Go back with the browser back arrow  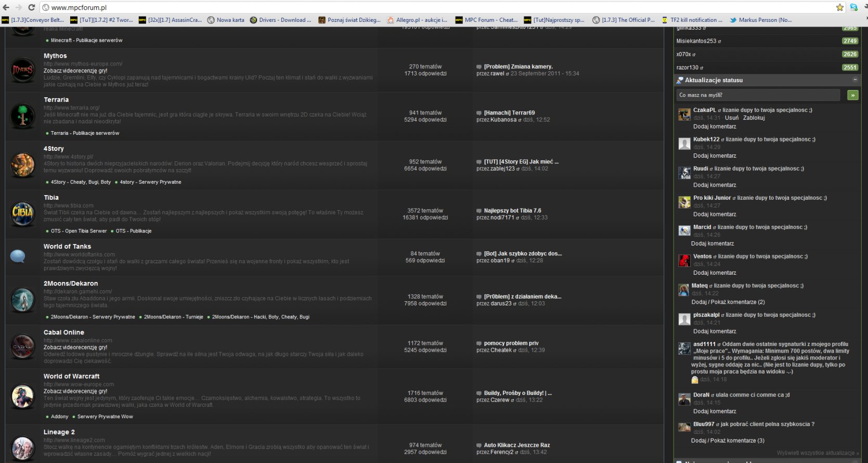(6, 7)
